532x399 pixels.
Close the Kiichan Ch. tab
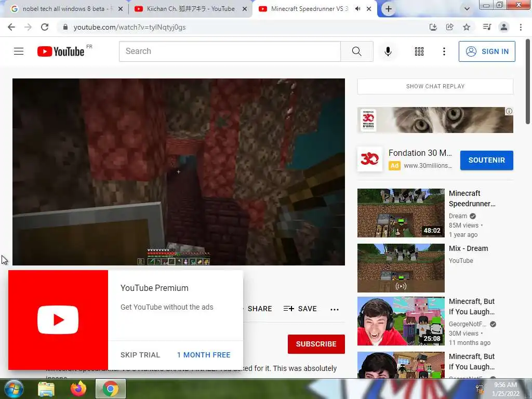(245, 9)
